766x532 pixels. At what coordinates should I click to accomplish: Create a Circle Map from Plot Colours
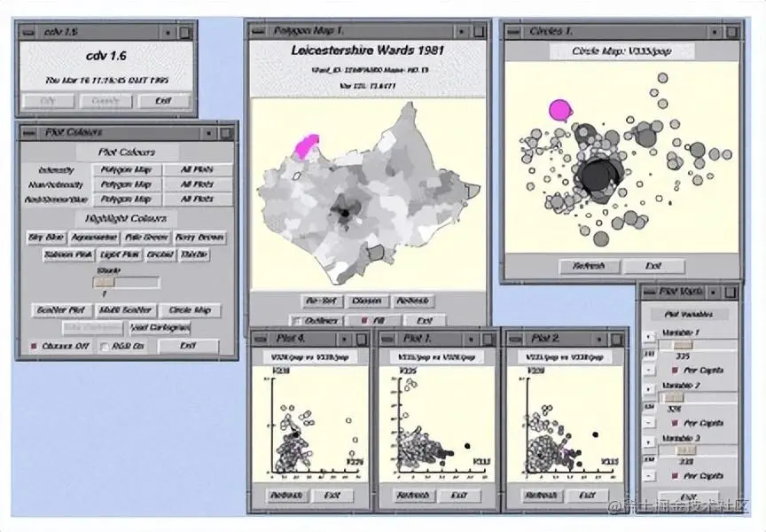click(190, 310)
